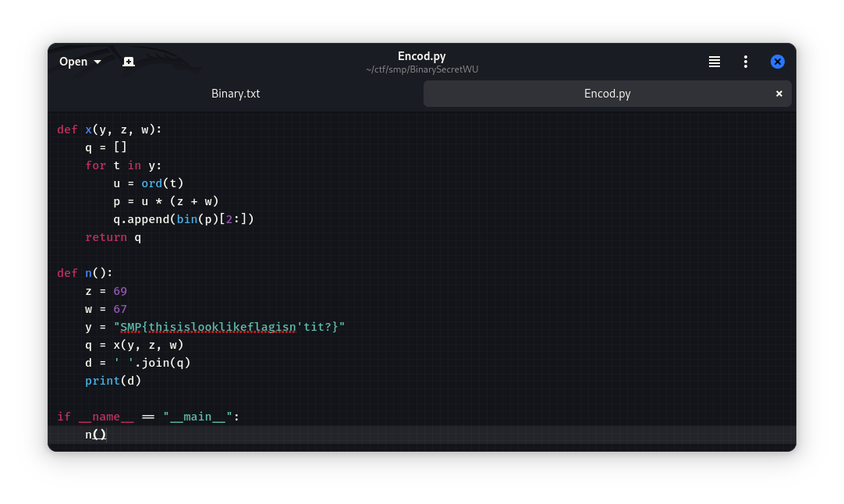Click on the number 69 in code
Viewport: 844px width, 504px height.
[120, 291]
